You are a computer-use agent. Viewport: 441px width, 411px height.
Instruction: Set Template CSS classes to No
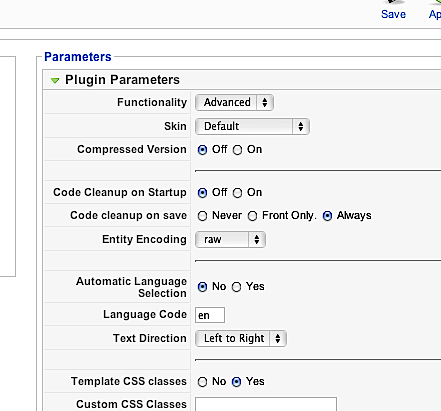[202, 382]
